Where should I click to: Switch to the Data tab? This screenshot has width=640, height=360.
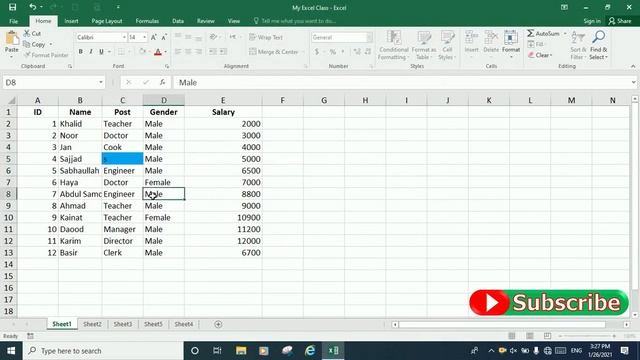point(178,21)
